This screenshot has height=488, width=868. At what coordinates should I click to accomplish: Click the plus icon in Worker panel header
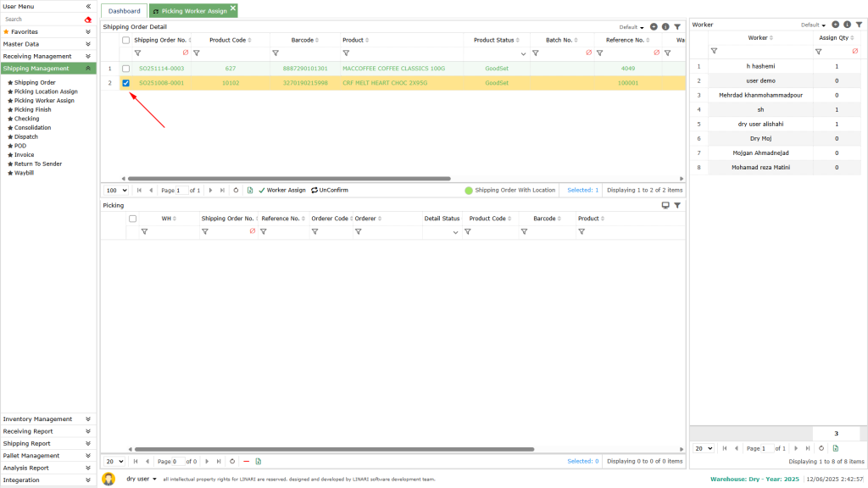pos(836,25)
